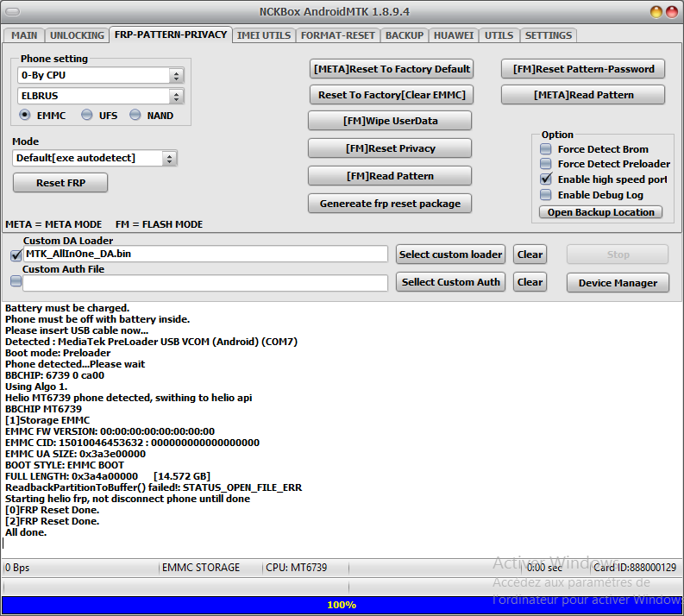Click Sellect Custom Auth button
The image size is (684, 616).
coord(450,282)
